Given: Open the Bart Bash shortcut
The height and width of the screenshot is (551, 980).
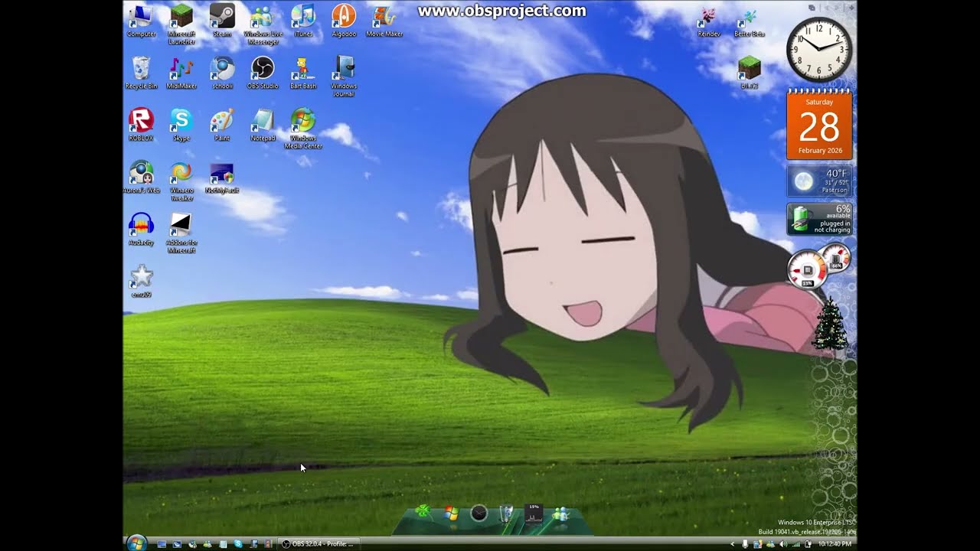Looking at the screenshot, I should point(303,73).
